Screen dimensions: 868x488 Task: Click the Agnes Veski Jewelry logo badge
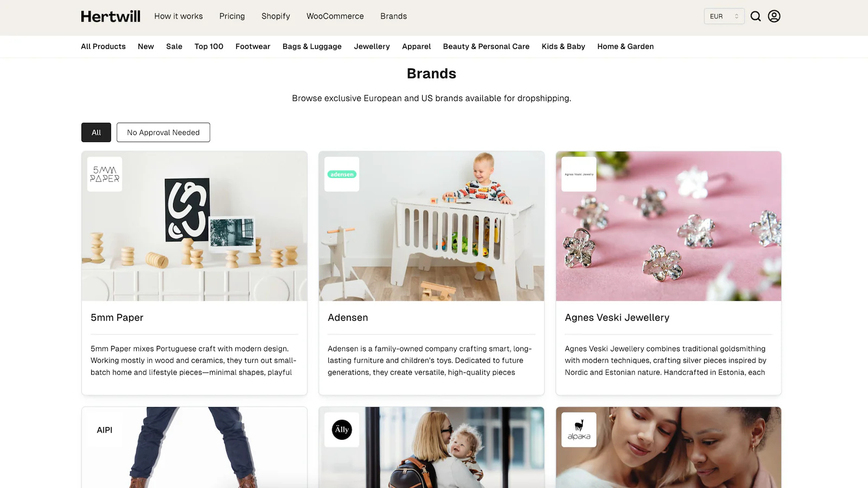(x=579, y=174)
